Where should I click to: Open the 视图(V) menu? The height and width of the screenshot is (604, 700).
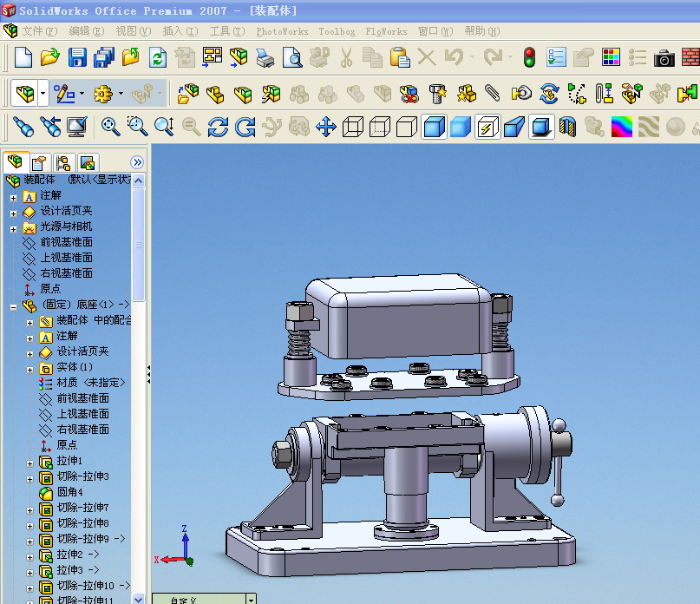[x=134, y=31]
